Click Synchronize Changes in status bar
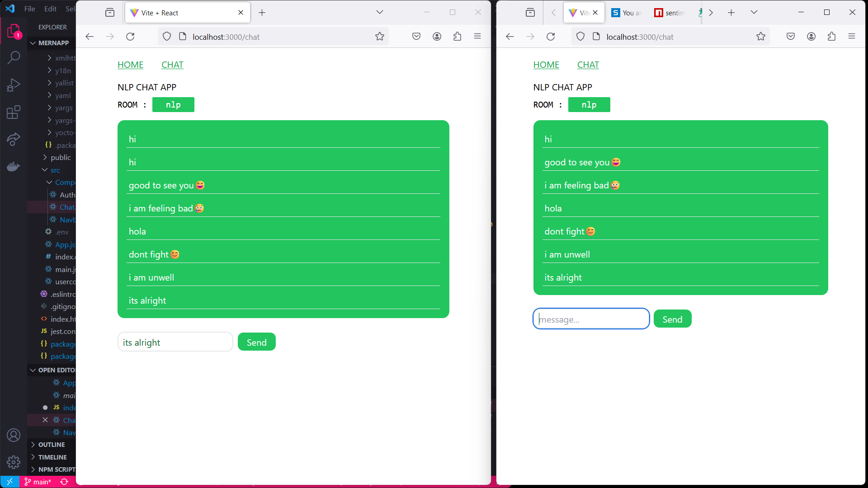 pos(64,482)
